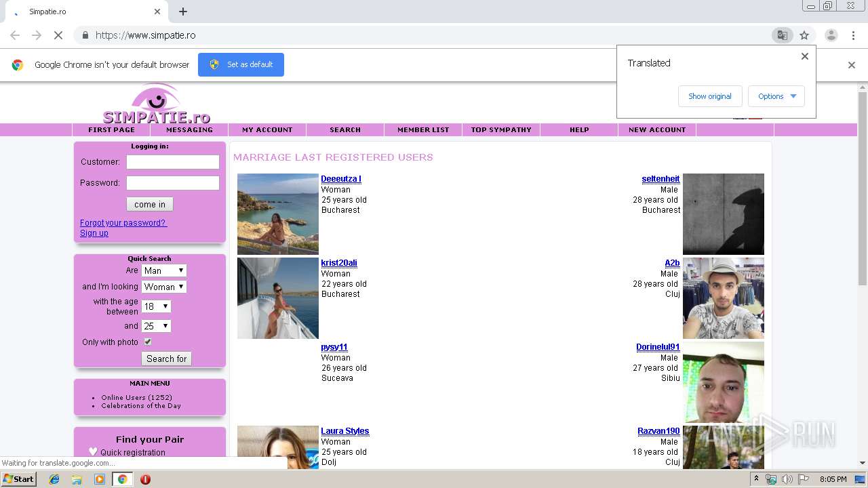Image resolution: width=868 pixels, height=488 pixels.
Task: Click the 'come in' login button
Action: (150, 204)
